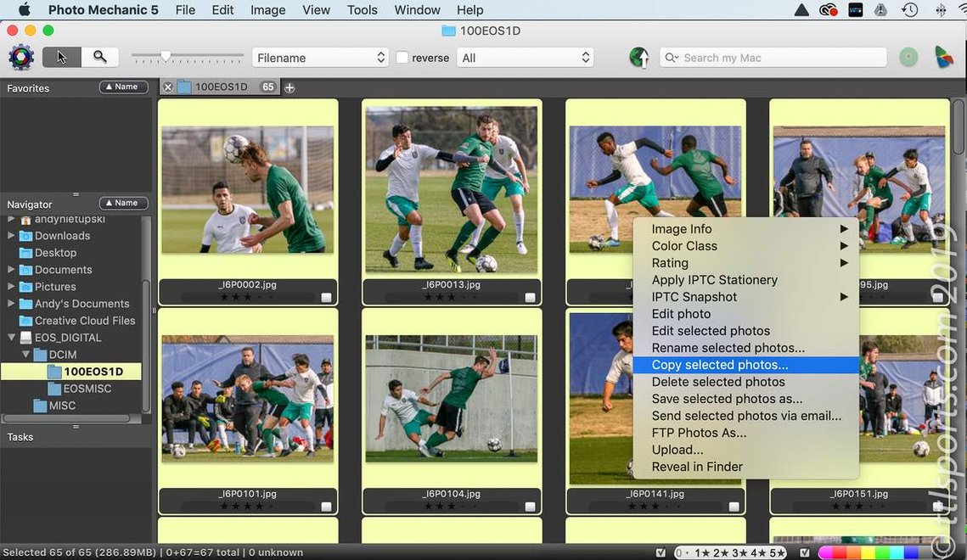Click the green globe upload icon
This screenshot has width=967, height=560.
pyautogui.click(x=639, y=58)
